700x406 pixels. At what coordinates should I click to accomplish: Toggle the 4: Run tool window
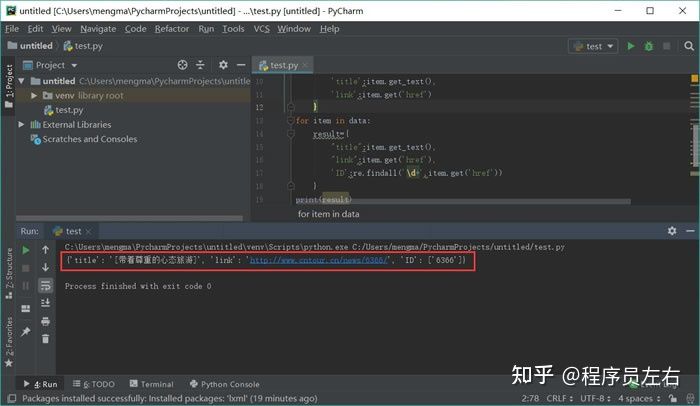pos(41,384)
